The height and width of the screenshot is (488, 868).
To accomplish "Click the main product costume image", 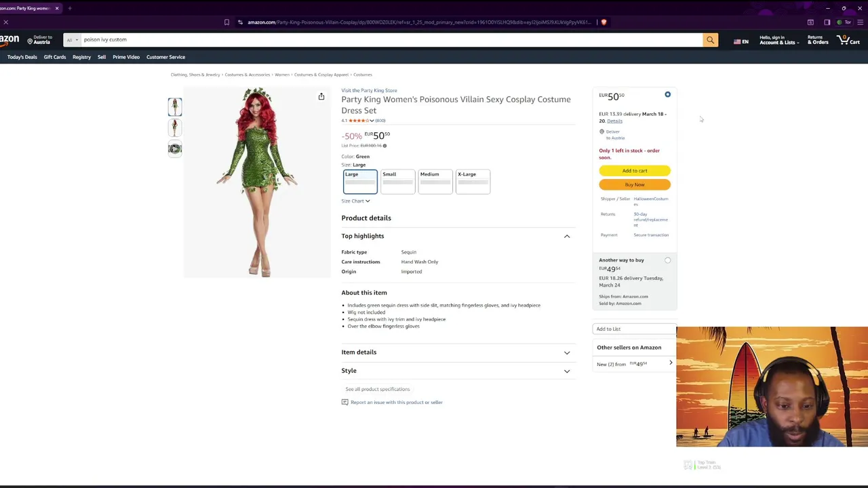I will (258, 182).
